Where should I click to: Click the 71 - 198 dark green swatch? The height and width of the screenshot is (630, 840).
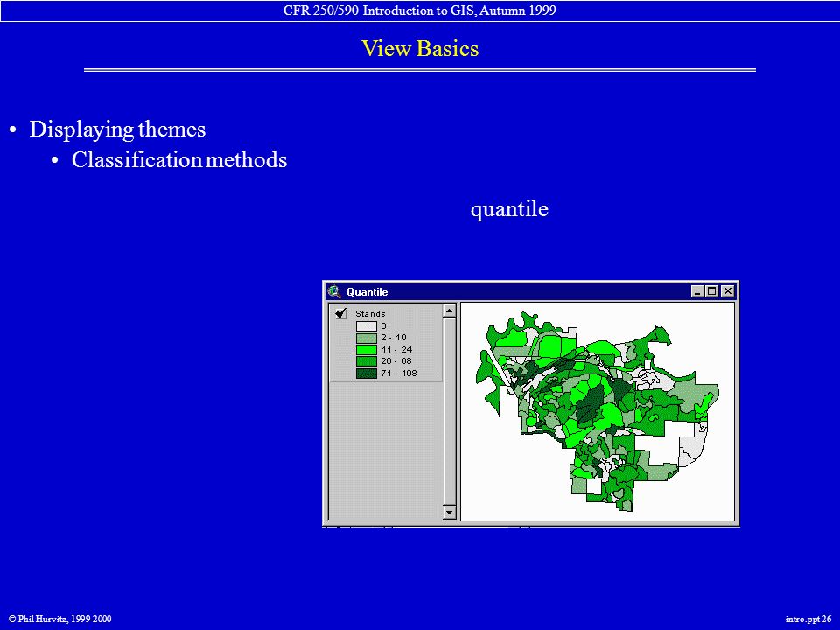(367, 374)
